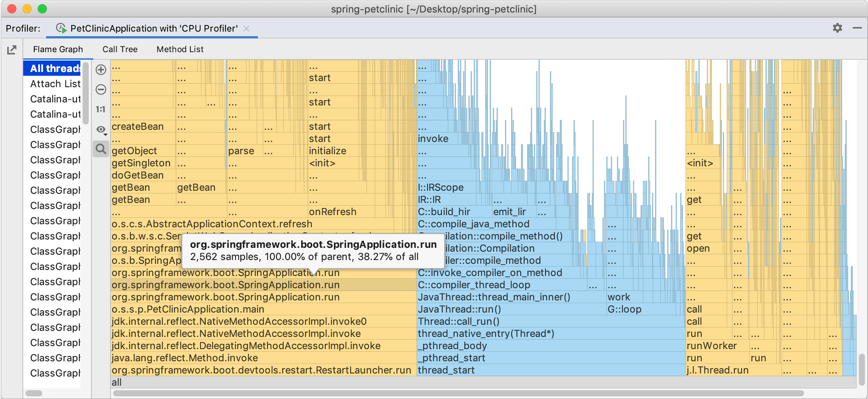Click the AbstractApplicationContext.refresh frame
The image size is (868, 399).
253,224
